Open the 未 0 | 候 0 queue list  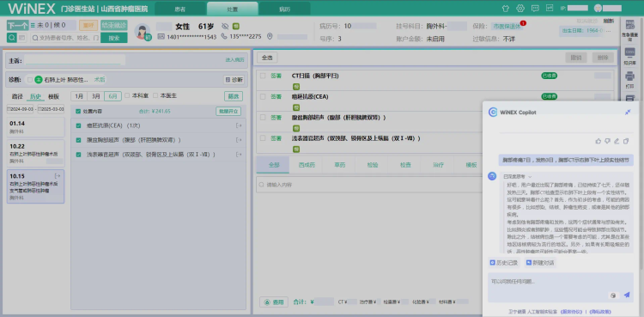click(x=53, y=25)
